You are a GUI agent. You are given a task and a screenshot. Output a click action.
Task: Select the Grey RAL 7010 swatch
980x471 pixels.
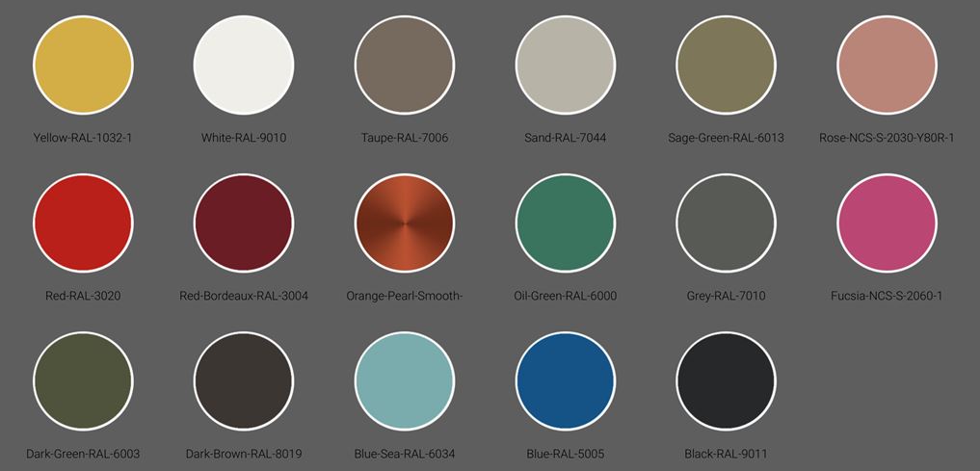click(726, 223)
